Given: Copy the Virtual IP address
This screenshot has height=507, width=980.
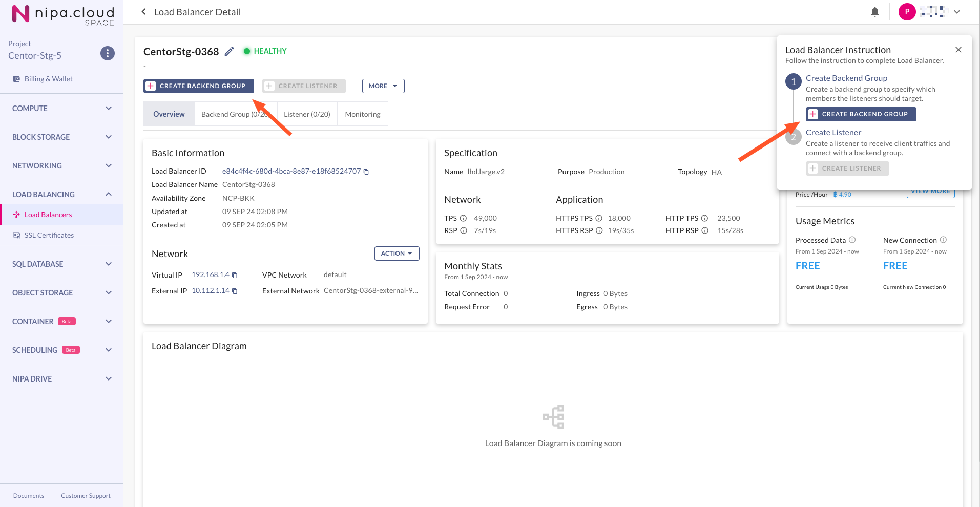Looking at the screenshot, I should coord(235,275).
